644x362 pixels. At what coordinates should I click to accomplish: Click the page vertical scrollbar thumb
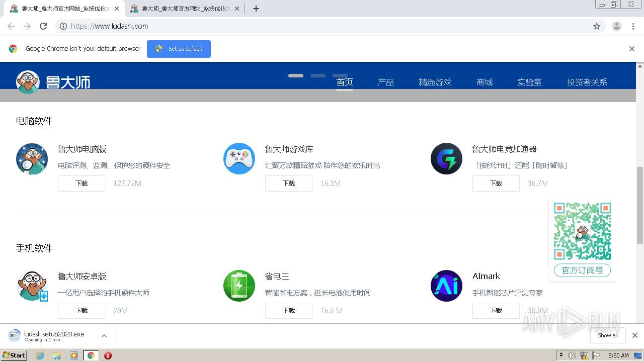tap(640, 205)
